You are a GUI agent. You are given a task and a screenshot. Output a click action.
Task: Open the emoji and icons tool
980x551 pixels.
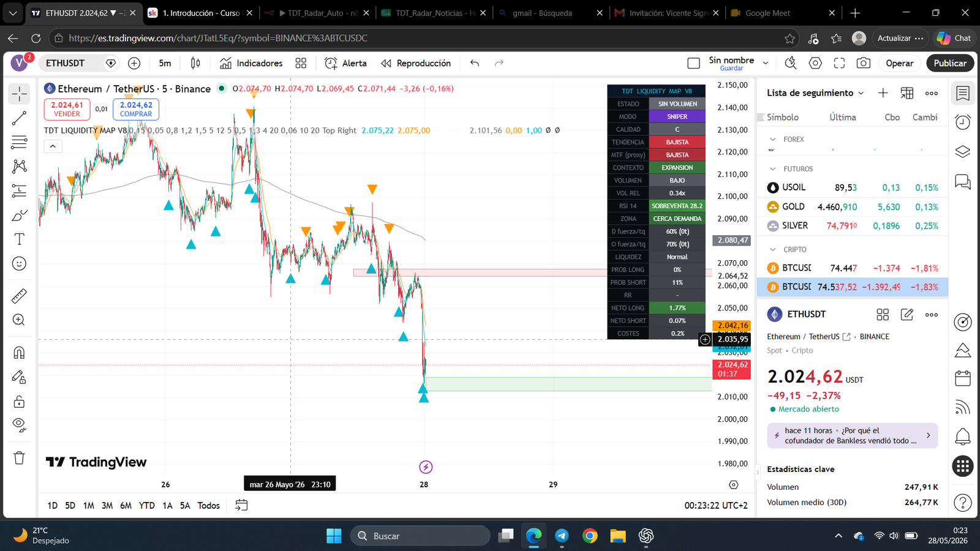pyautogui.click(x=20, y=264)
